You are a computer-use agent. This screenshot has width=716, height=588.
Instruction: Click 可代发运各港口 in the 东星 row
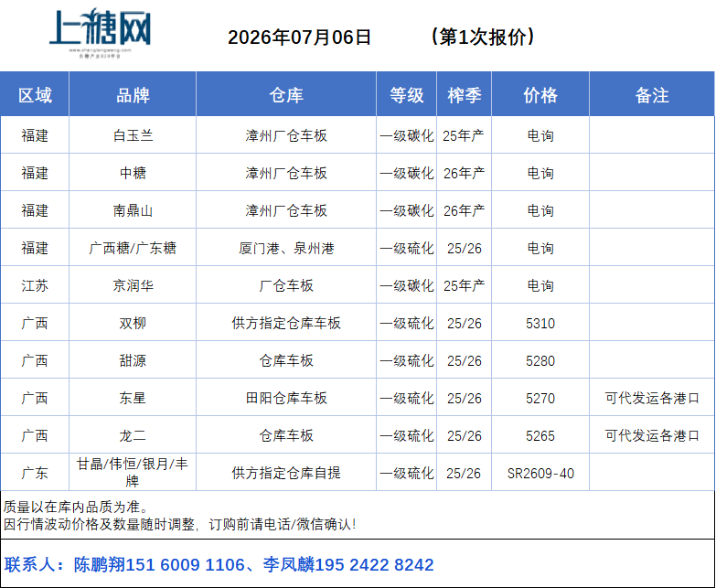point(652,398)
